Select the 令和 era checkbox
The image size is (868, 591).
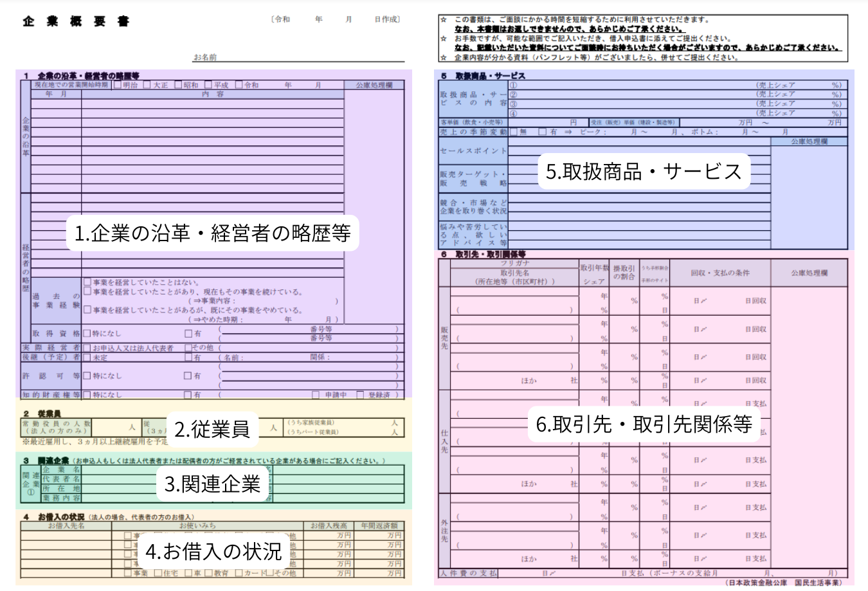tap(239, 85)
